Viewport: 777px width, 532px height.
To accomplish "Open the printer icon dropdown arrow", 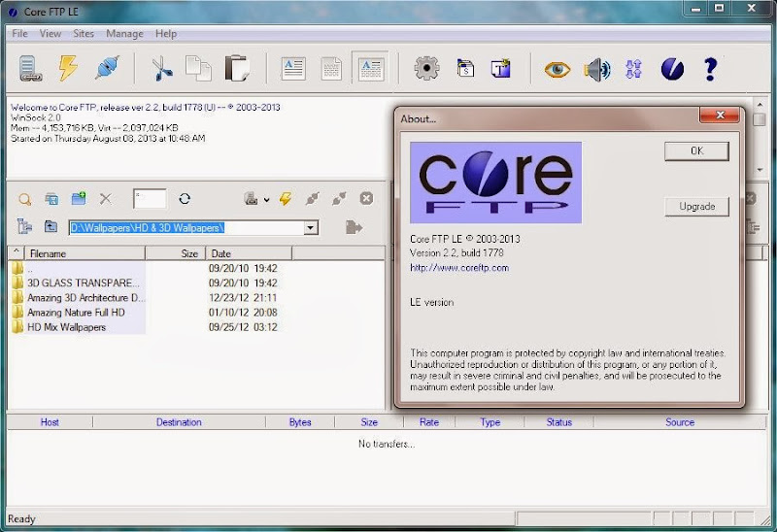I will (x=266, y=200).
